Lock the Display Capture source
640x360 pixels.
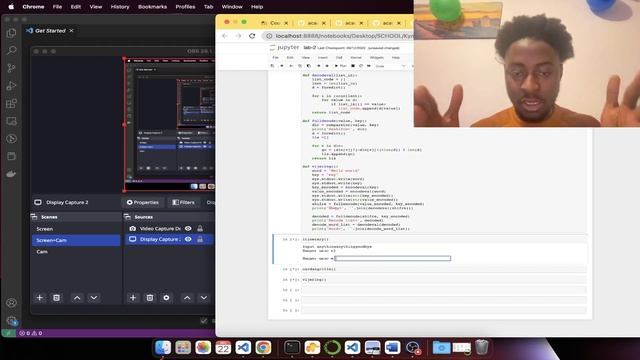[200, 239]
